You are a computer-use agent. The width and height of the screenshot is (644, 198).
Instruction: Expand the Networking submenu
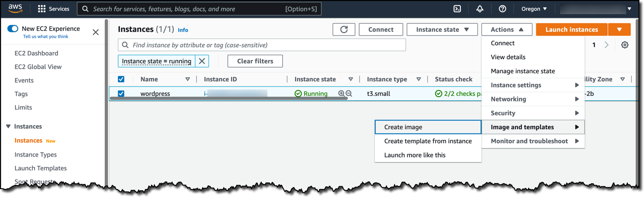pyautogui.click(x=533, y=99)
